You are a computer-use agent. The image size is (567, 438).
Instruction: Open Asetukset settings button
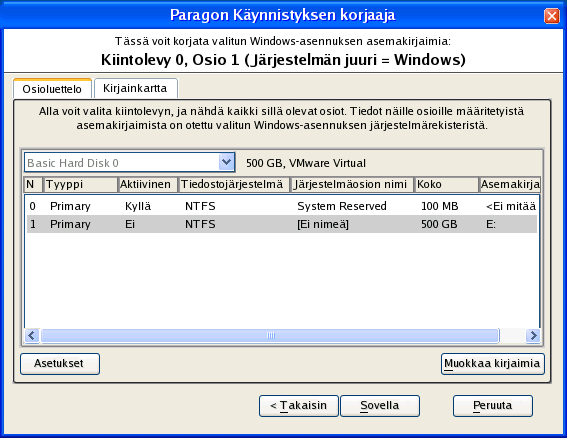pos(60,363)
